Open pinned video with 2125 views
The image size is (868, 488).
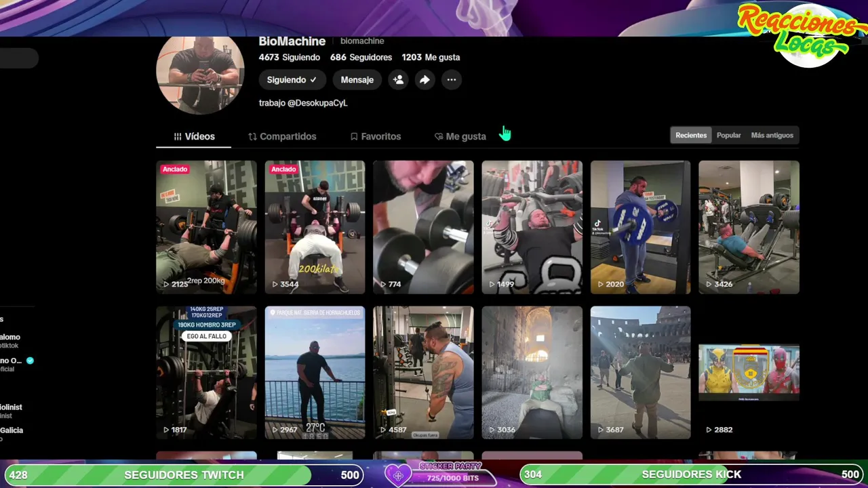tap(206, 227)
